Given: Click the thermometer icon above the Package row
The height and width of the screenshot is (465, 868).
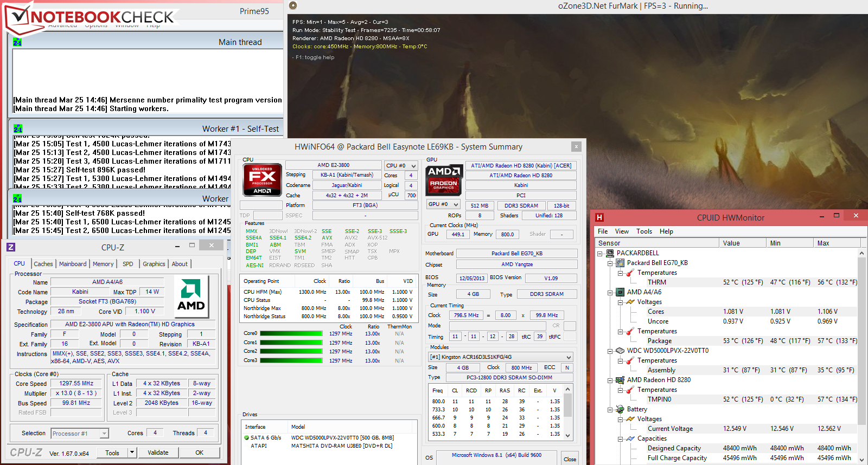Looking at the screenshot, I should pos(630,331).
